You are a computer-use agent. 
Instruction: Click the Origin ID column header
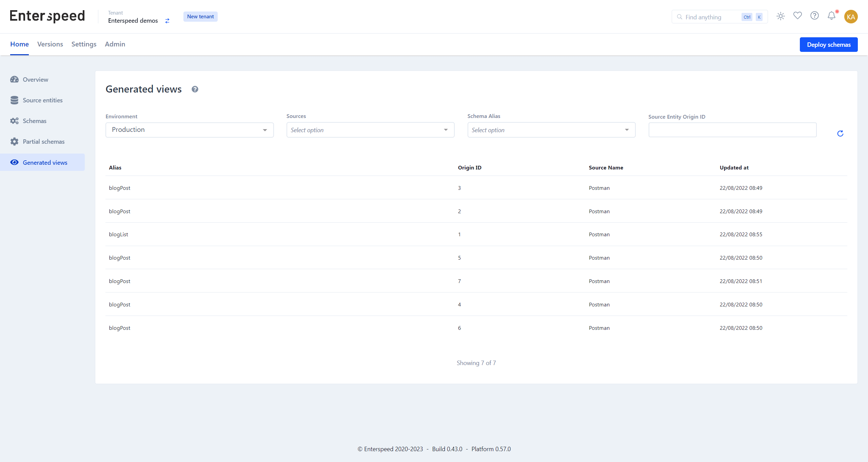pos(470,167)
